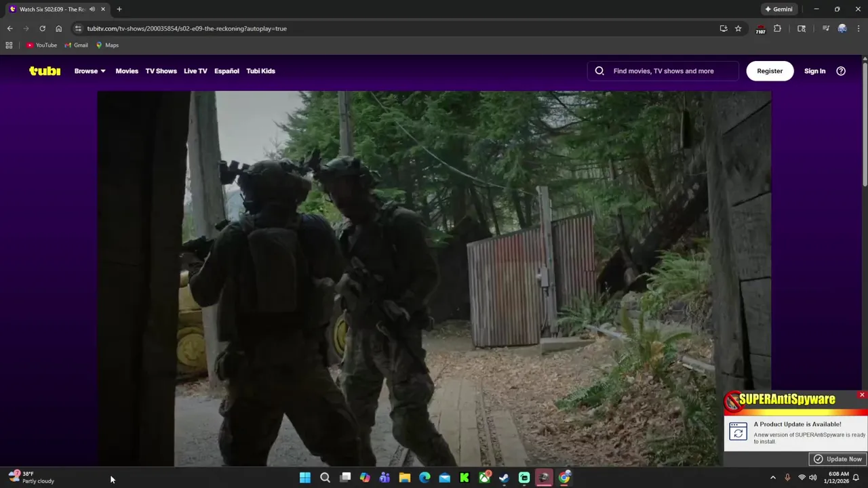Go to TV Shows in Tubi navigation

tap(161, 70)
